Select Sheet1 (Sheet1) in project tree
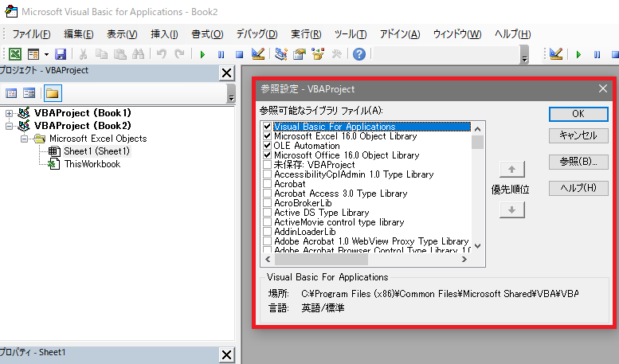Viewport: 619px width, 364px height. coord(96,151)
